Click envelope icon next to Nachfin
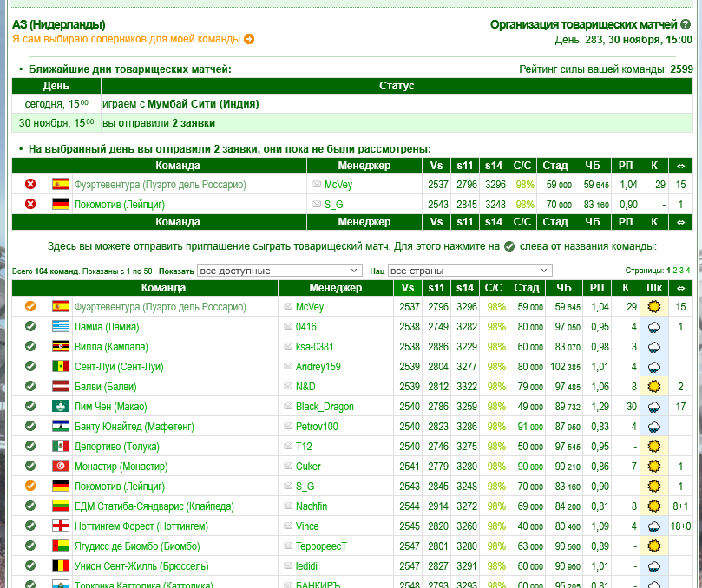Screen dimensions: 702x588 point(288,506)
